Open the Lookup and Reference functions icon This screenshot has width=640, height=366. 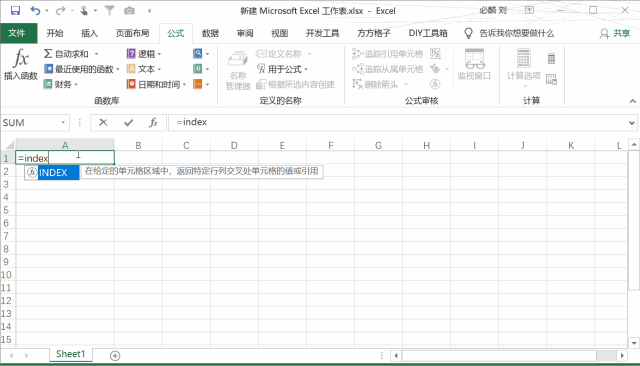click(198, 53)
